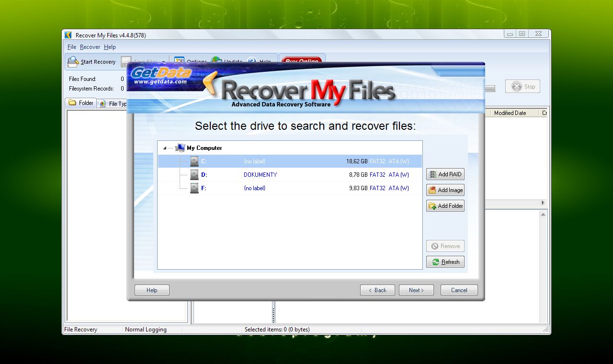Viewport: 613px width, 364px height.
Task: Open the File menu
Action: 72,47
